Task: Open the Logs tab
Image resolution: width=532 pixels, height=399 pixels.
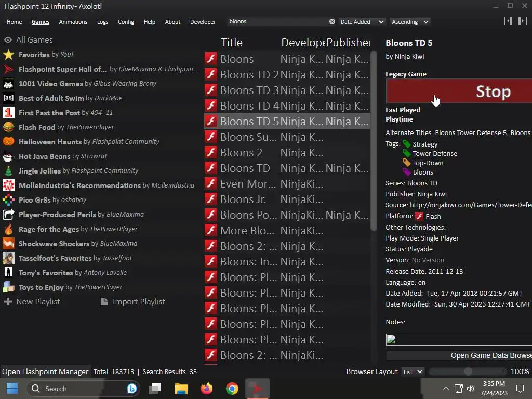Action: coord(102,22)
